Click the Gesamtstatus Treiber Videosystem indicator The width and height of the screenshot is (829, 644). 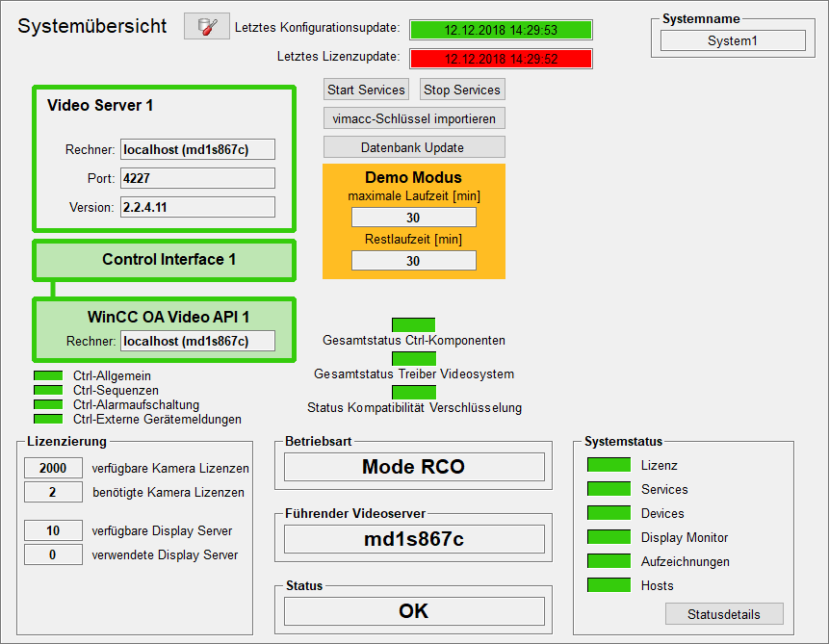point(413,358)
